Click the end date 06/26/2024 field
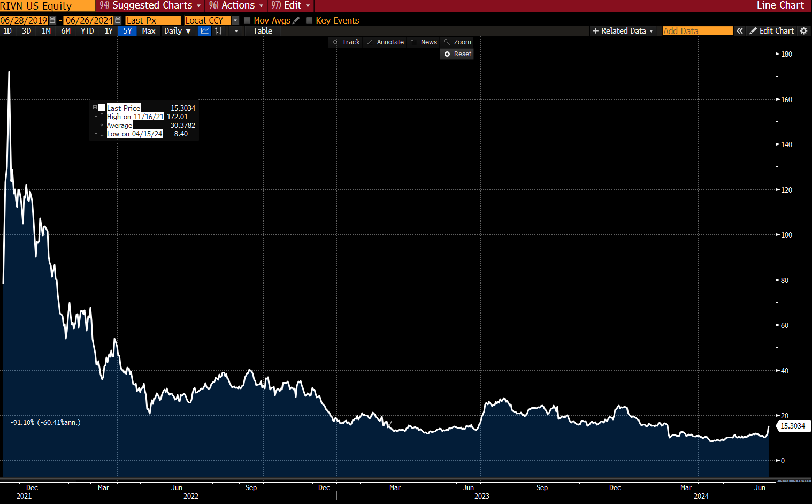Screen dimensions: 812x504 (89, 20)
